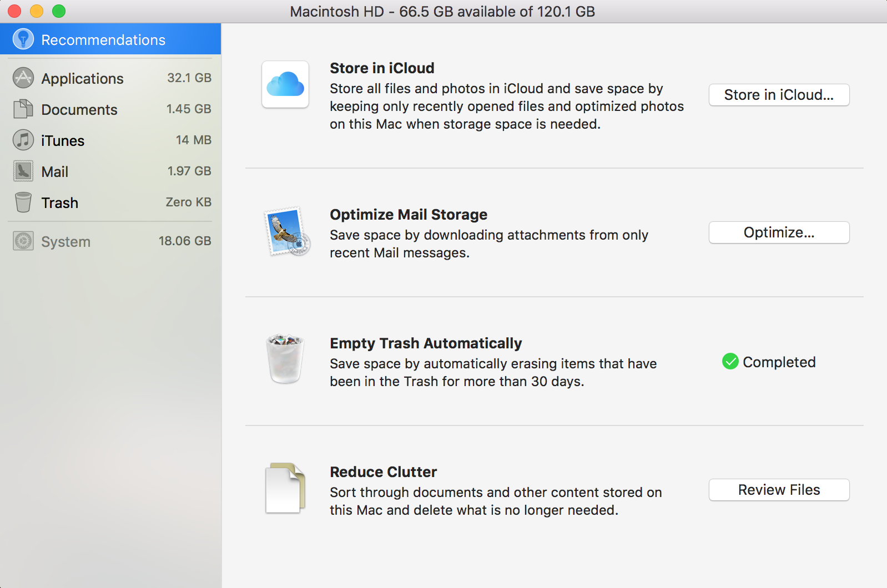887x588 pixels.
Task: Click the full Trash can recommendation icon
Action: [285, 359]
